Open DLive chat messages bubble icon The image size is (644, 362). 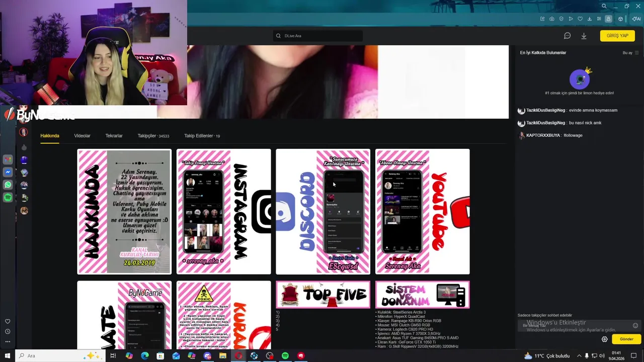point(567,36)
